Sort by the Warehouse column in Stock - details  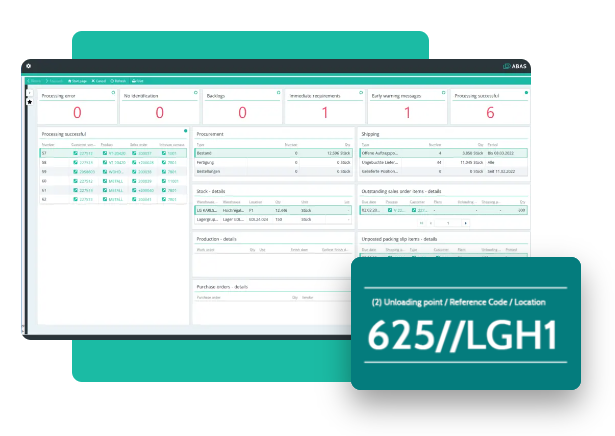231,202
